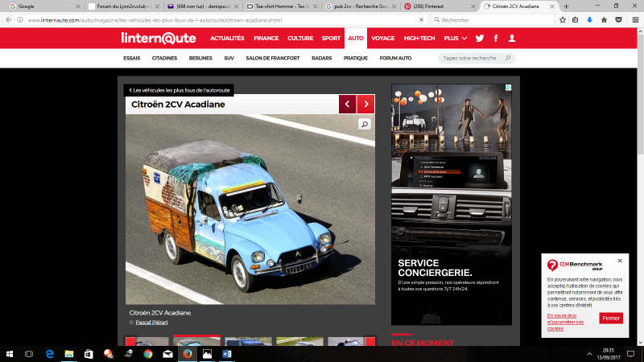Click the site info icon in the address bar
The width and height of the screenshot is (644, 362).
19,19
